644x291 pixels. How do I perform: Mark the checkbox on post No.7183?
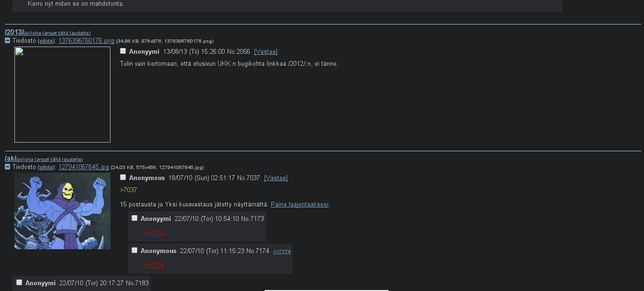tap(19, 283)
